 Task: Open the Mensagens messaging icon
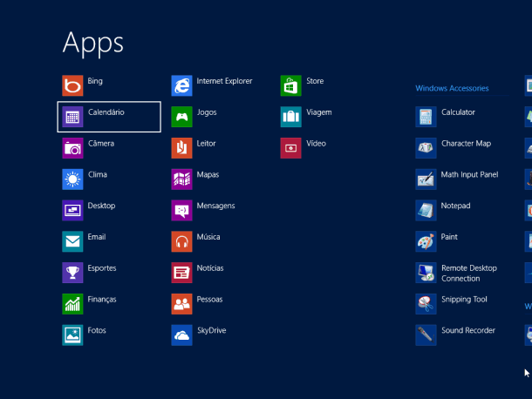tap(182, 210)
